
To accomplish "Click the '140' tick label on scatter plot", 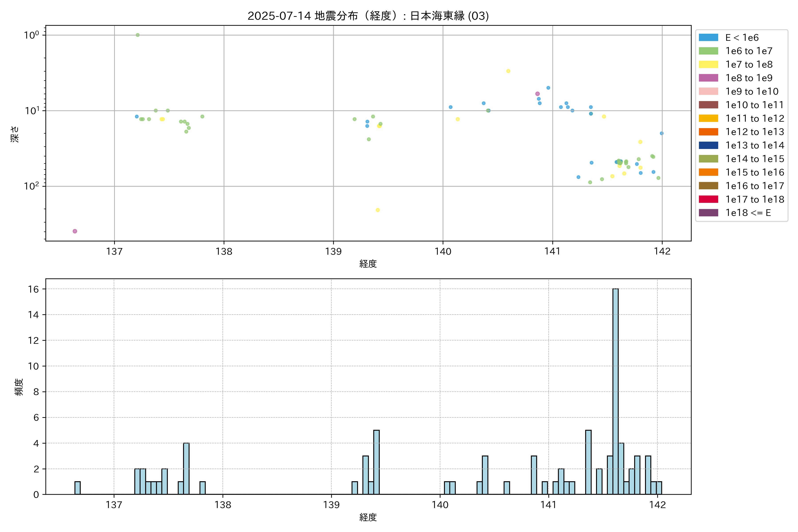I will point(443,251).
